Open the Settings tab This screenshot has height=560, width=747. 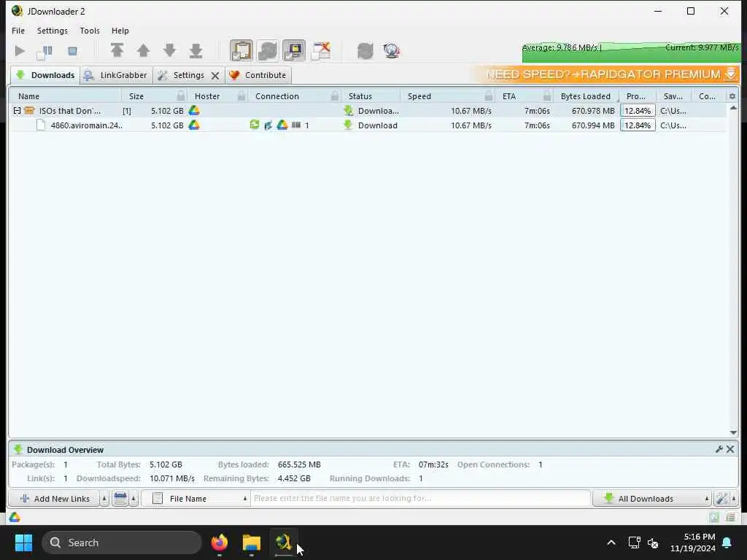[182, 75]
